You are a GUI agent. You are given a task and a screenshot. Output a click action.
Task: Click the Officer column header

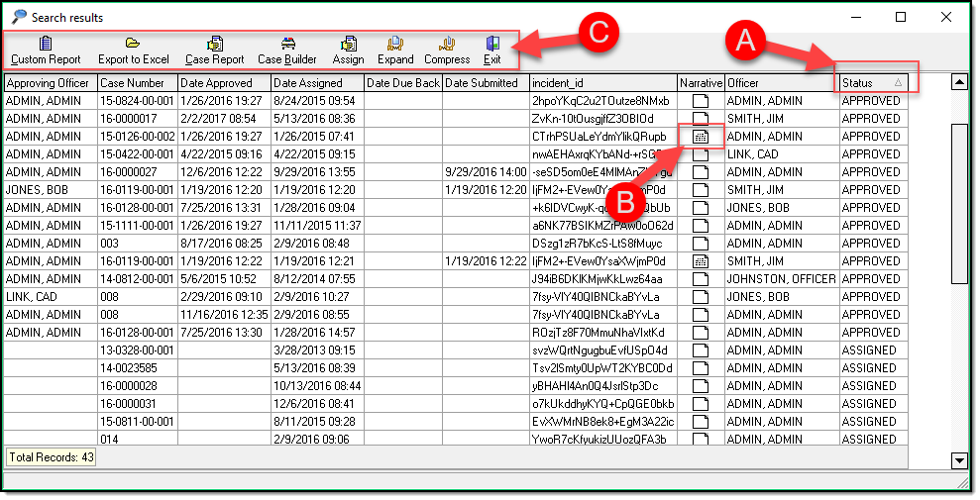[x=782, y=83]
